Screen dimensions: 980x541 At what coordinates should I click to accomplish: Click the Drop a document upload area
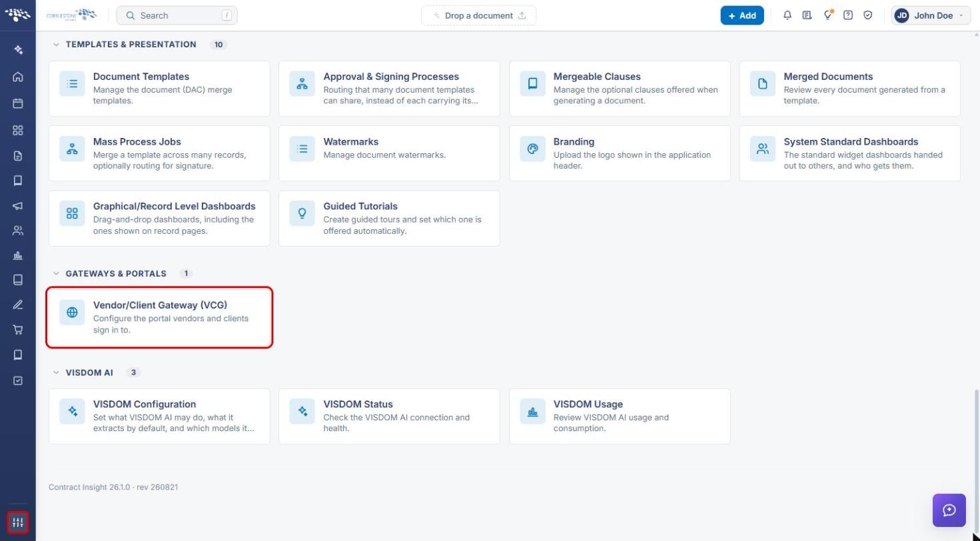[x=478, y=15]
